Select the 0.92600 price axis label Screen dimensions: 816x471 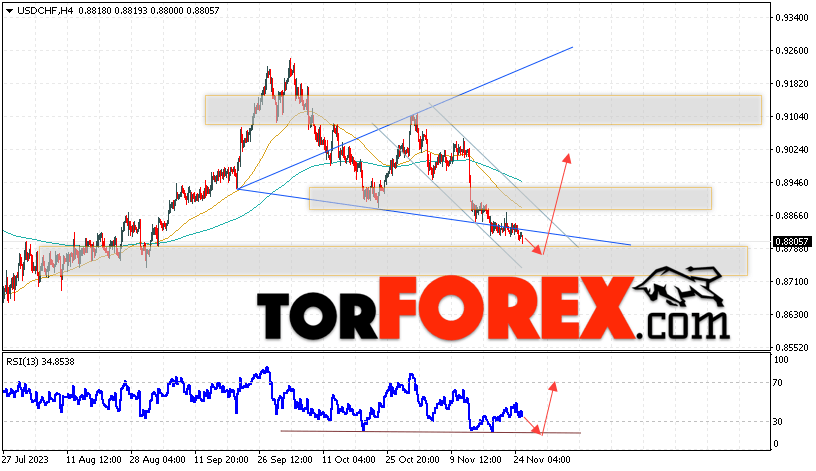[792, 50]
